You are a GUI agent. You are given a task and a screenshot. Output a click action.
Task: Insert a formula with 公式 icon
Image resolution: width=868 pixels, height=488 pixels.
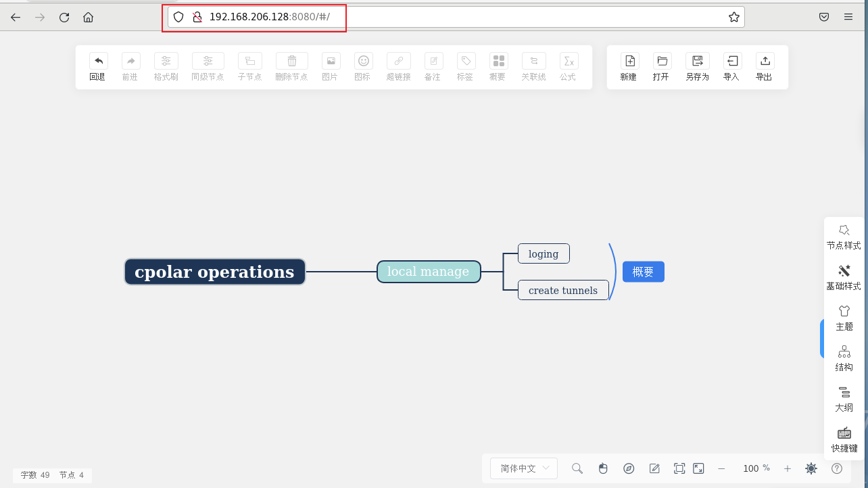click(568, 66)
